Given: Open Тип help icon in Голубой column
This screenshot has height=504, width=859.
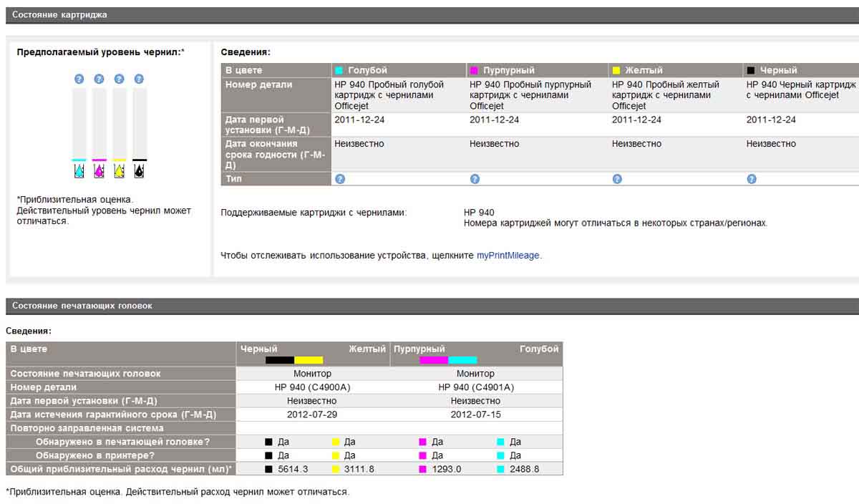Looking at the screenshot, I should click(340, 179).
